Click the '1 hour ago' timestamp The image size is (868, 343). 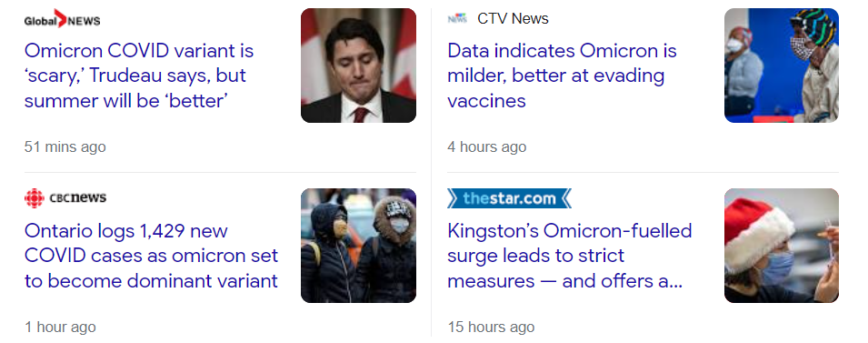(60, 327)
